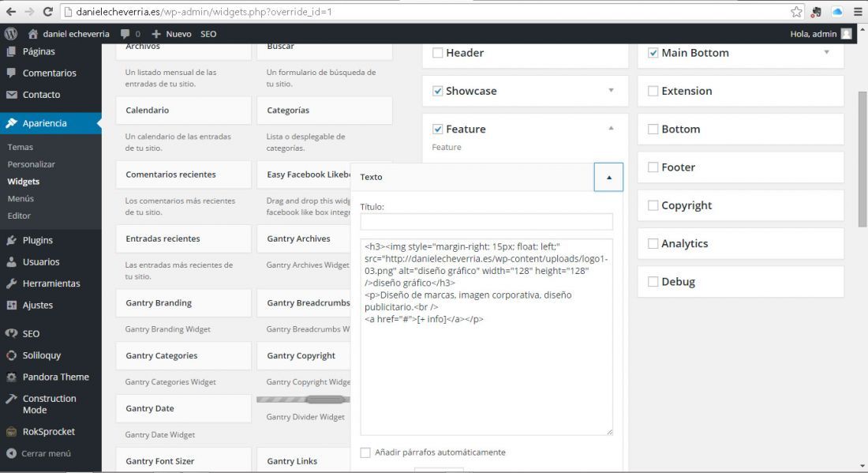
Task: Select the Entradas recientes widget
Action: [x=183, y=238]
